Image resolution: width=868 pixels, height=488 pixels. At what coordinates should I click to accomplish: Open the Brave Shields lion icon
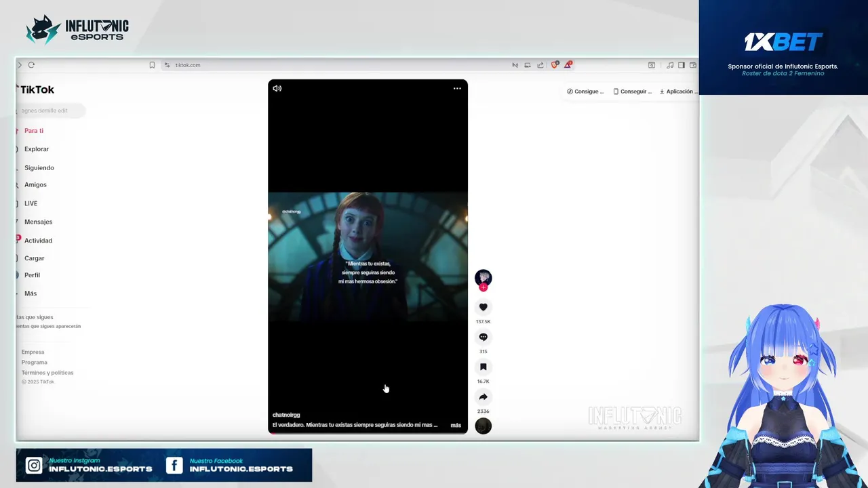[x=555, y=65]
